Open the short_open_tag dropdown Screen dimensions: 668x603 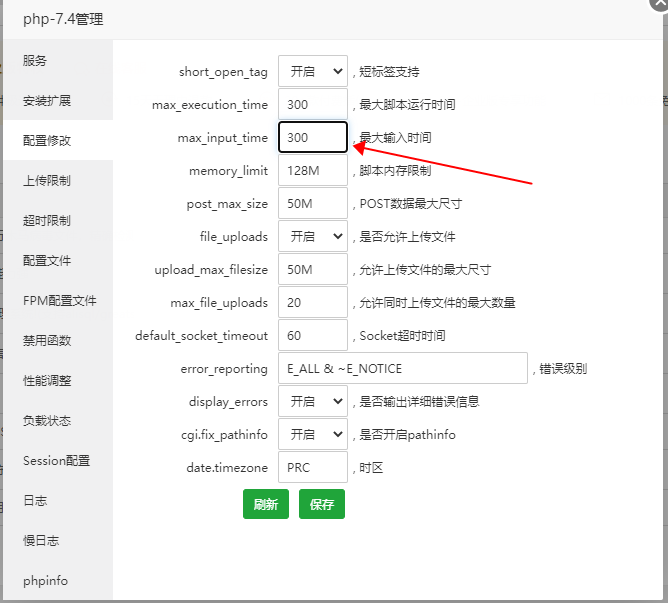point(312,72)
